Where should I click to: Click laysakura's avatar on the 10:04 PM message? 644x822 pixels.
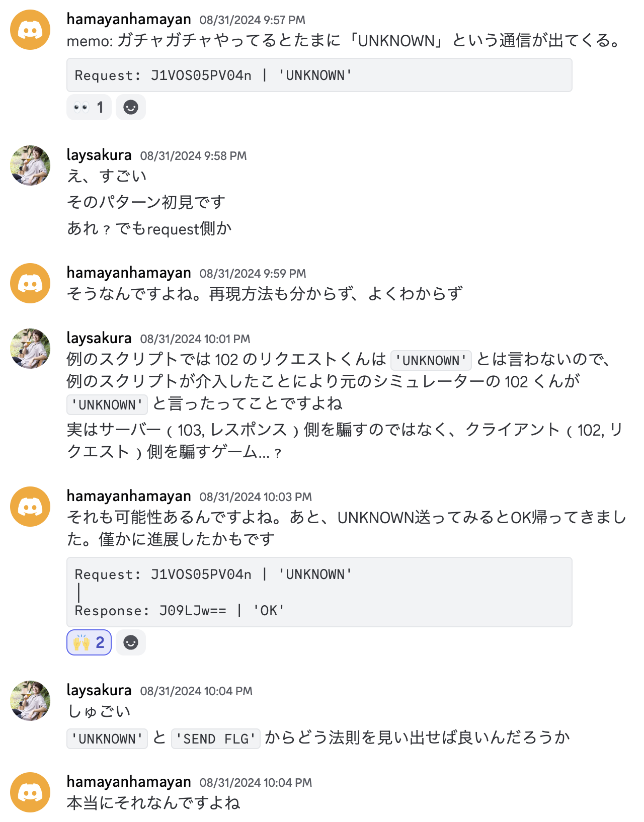[30, 701]
